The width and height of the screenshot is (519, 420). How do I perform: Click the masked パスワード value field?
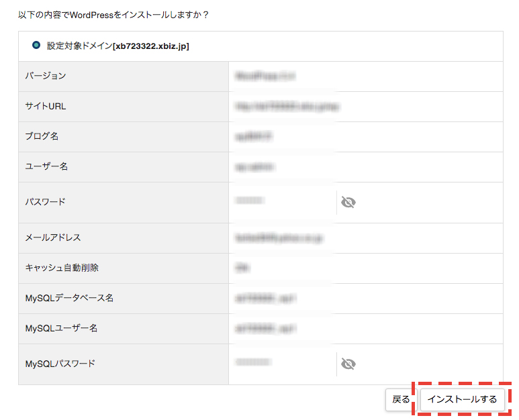click(249, 201)
